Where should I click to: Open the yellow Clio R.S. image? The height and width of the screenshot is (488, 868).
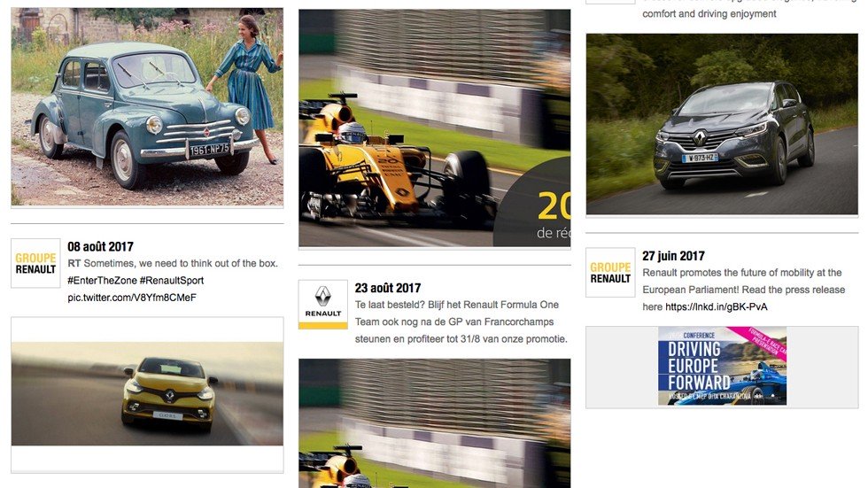147,393
